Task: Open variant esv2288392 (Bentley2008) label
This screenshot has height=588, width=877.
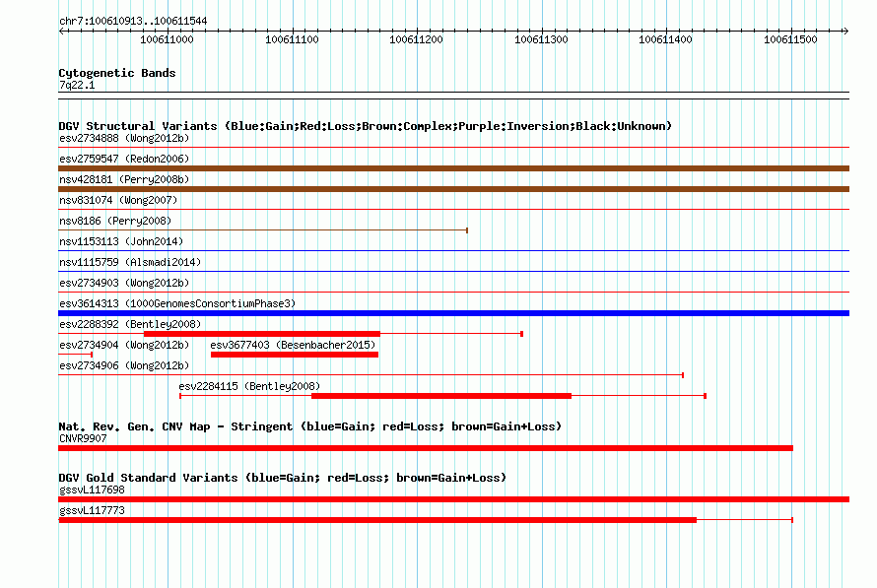Action: click(x=130, y=324)
